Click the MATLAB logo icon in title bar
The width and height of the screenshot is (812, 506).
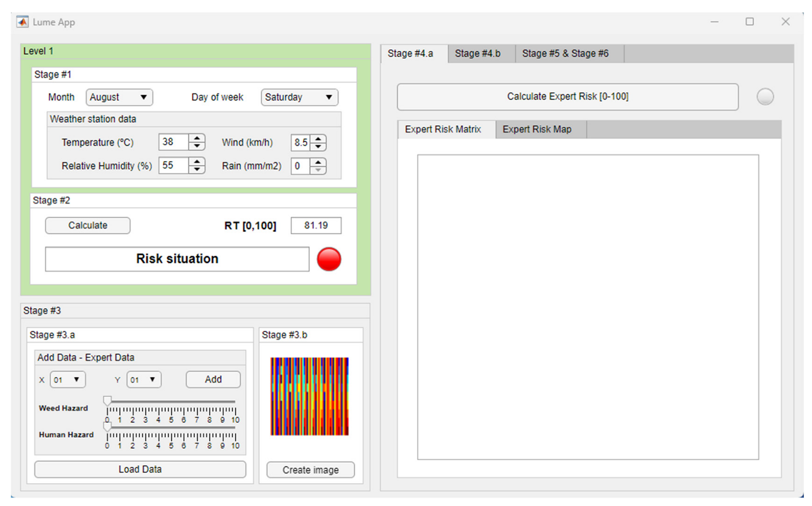tap(22, 22)
